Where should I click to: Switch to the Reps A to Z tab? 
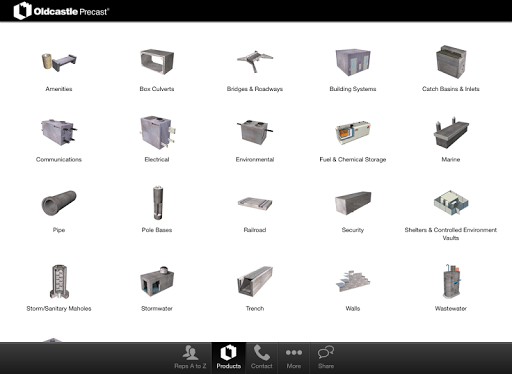point(190,358)
